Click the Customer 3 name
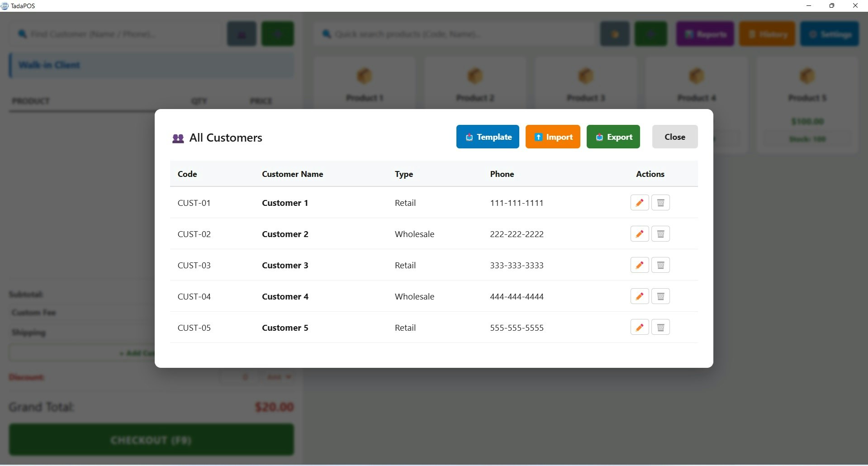 [x=285, y=265]
